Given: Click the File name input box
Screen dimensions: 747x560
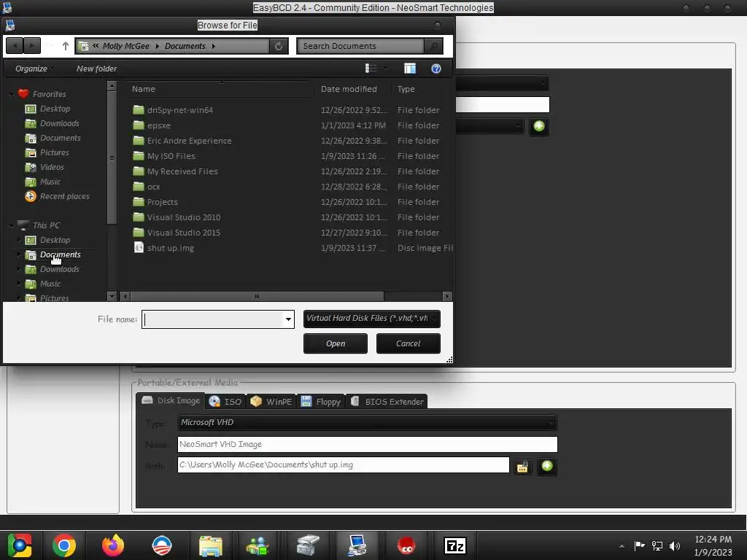Looking at the screenshot, I should point(213,319).
